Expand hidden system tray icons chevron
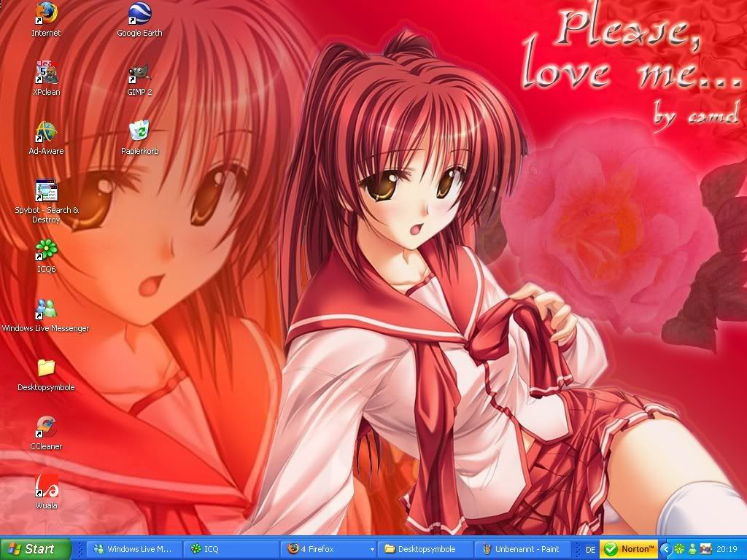This screenshot has height=560, width=747. 666,550
